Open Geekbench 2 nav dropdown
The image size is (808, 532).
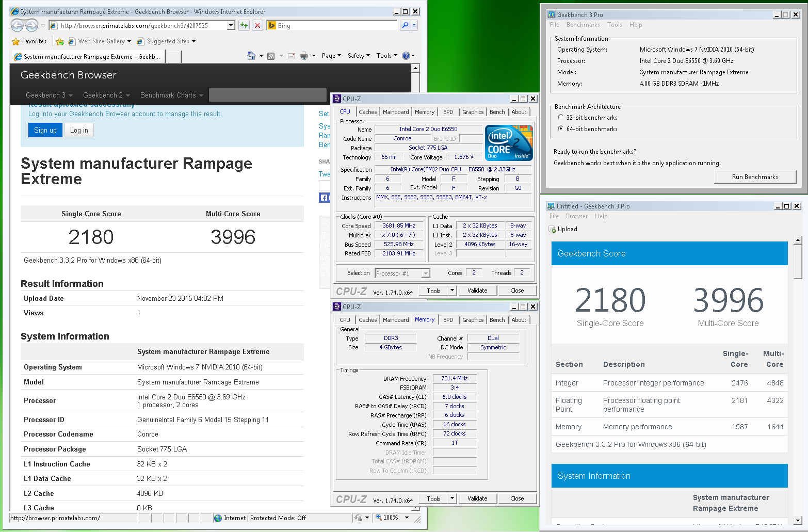[x=106, y=95]
